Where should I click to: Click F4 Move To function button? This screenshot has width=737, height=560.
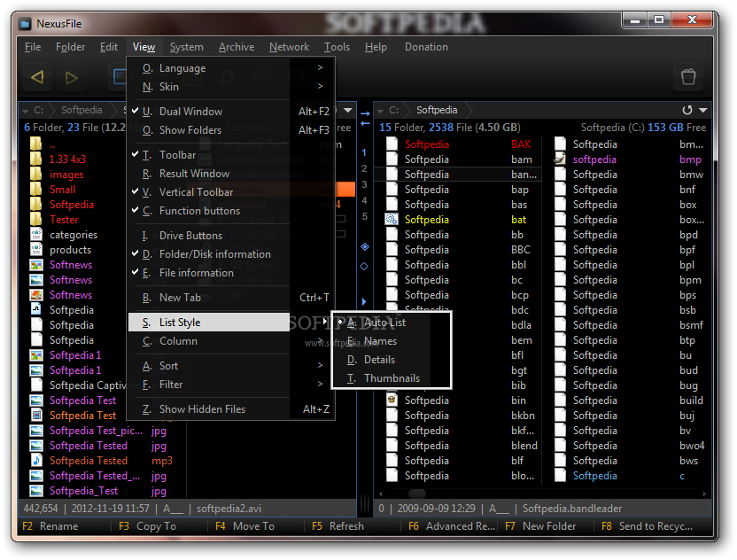pyautogui.click(x=244, y=526)
